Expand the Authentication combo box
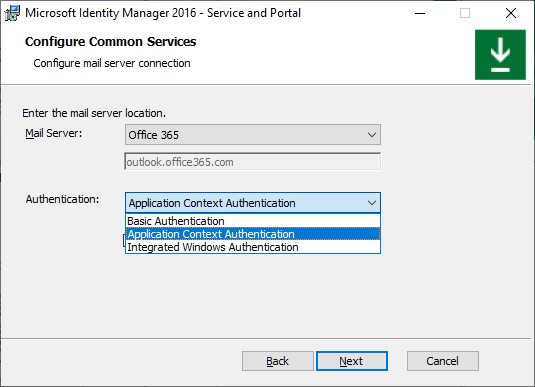Screen dimensions: 535x387 (253, 203)
